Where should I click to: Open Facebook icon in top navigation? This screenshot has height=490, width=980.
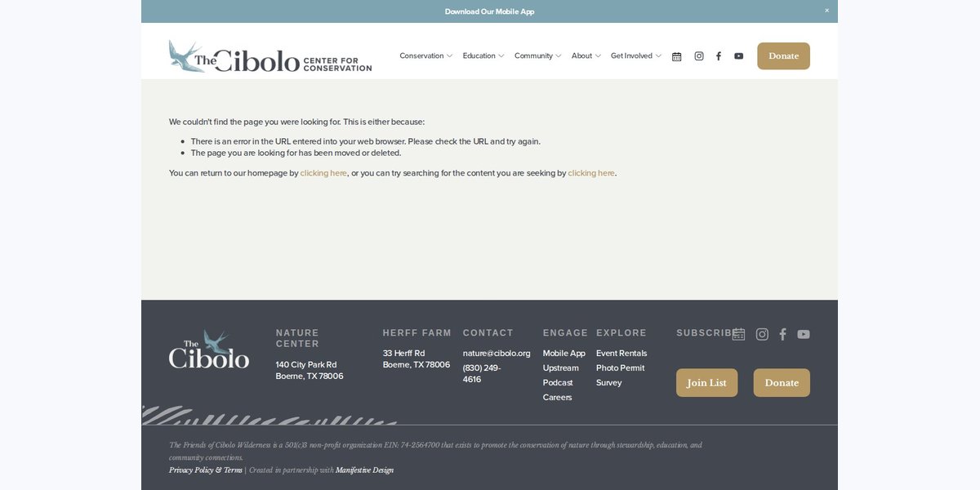pos(719,56)
